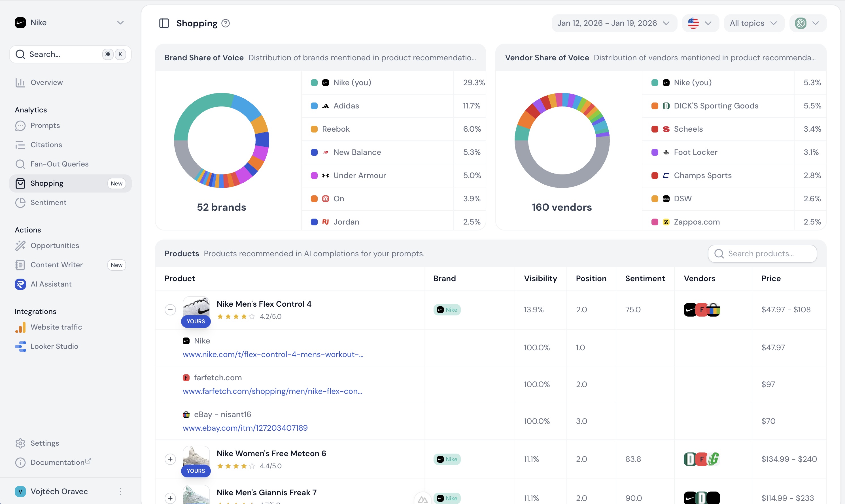This screenshot has height=504, width=845.
Task: Click the Settings gear icon
Action: click(x=20, y=443)
